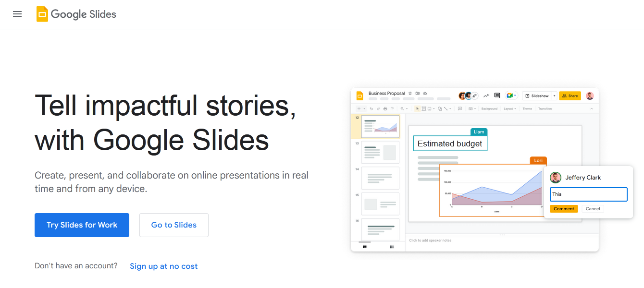Switch to filmstrip view icon

365,247
